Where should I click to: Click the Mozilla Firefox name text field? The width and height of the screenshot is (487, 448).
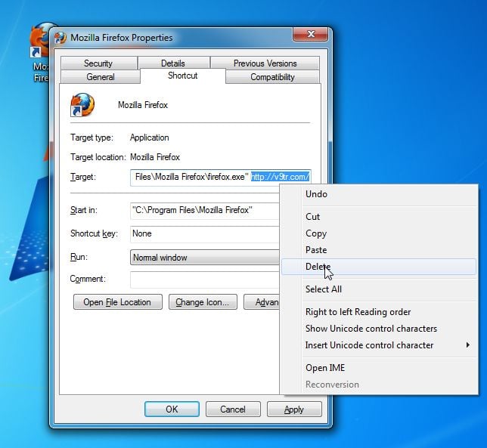click(143, 105)
